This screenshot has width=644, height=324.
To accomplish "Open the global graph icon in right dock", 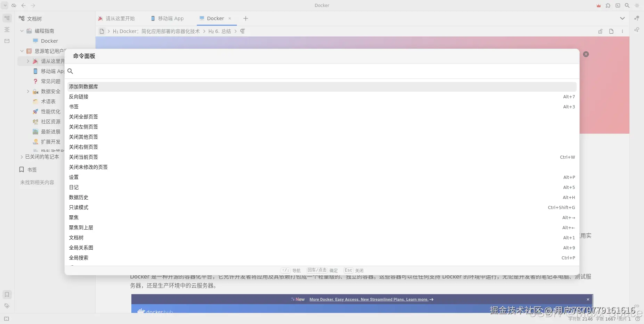I will tap(637, 30).
